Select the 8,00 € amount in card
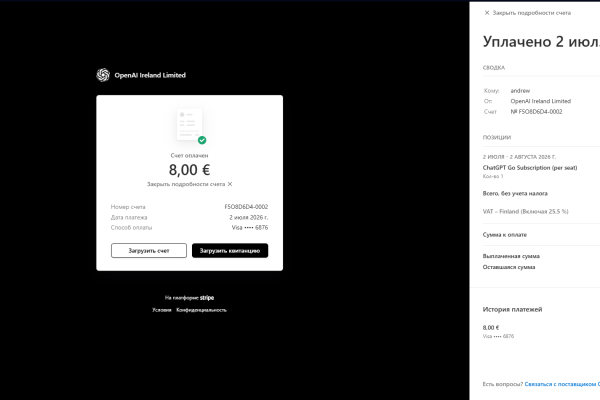This screenshot has width=600, height=400. click(189, 170)
